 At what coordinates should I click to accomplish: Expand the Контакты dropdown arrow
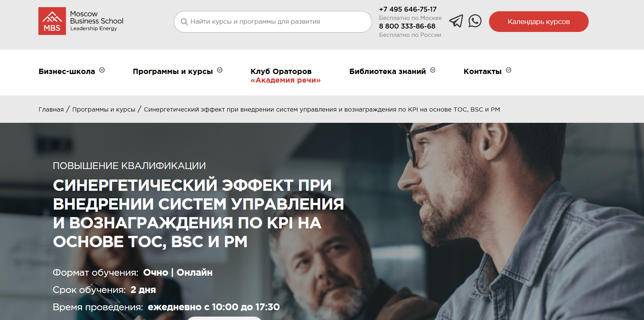[509, 70]
